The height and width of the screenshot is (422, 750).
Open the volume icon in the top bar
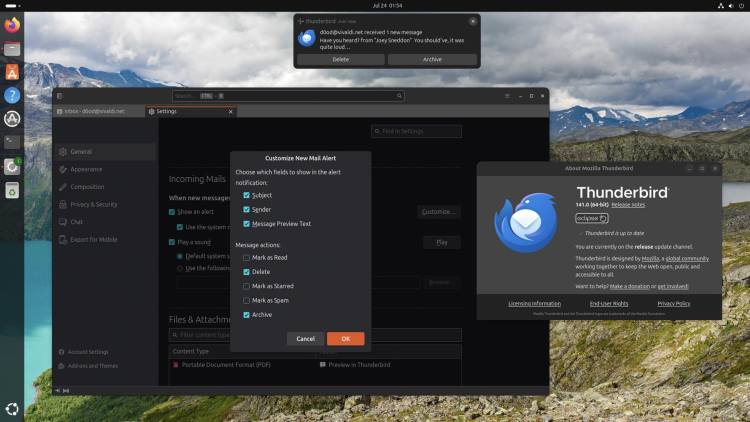pos(731,6)
